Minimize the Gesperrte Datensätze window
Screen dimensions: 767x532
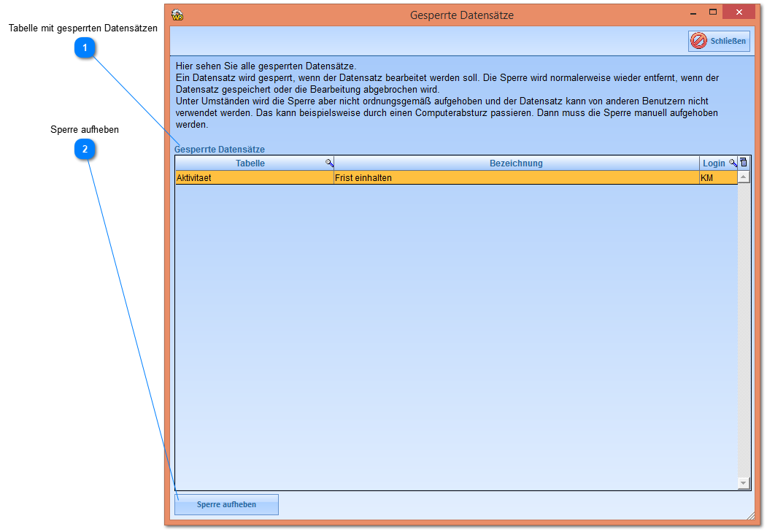tap(693, 13)
